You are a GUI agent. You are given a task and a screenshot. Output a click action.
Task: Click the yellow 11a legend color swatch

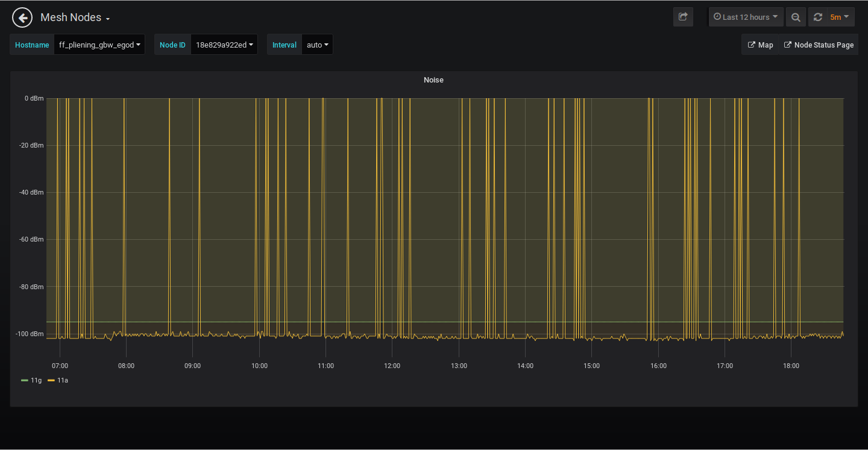pyautogui.click(x=51, y=380)
